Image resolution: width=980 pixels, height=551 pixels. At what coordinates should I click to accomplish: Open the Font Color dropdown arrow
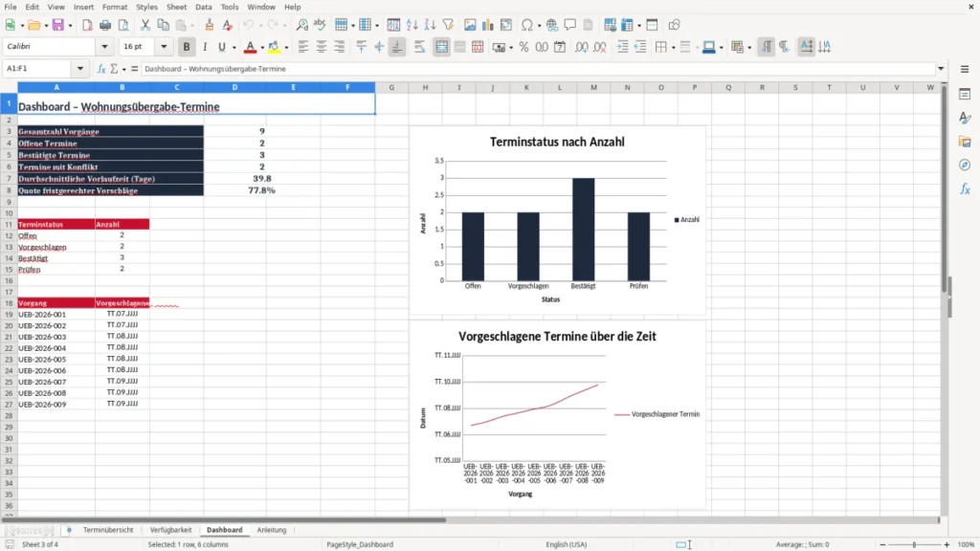pos(262,48)
